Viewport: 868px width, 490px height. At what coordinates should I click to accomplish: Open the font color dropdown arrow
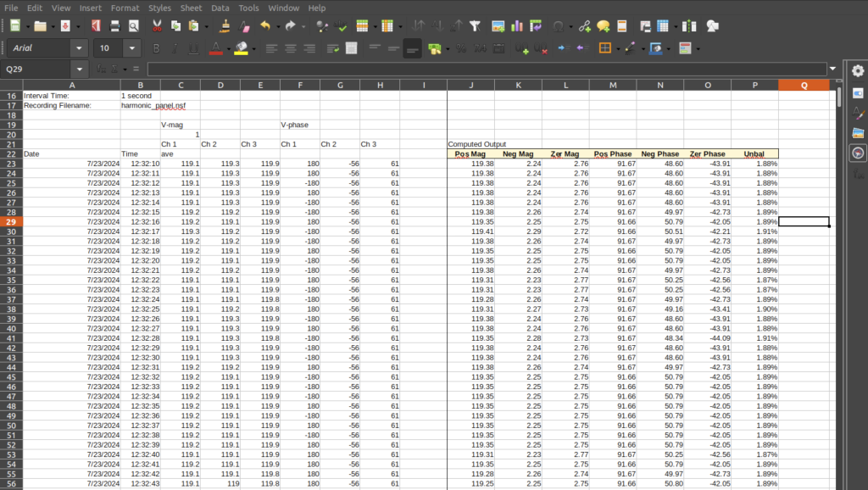coord(227,48)
